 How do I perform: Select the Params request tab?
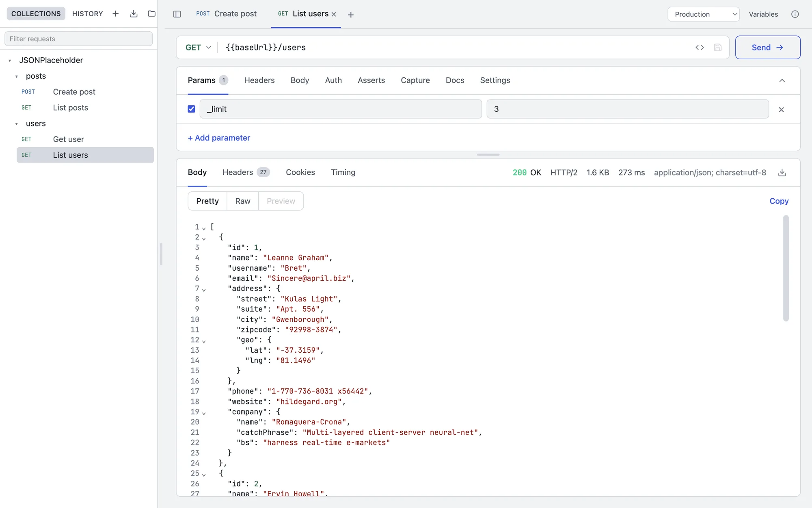click(x=208, y=80)
